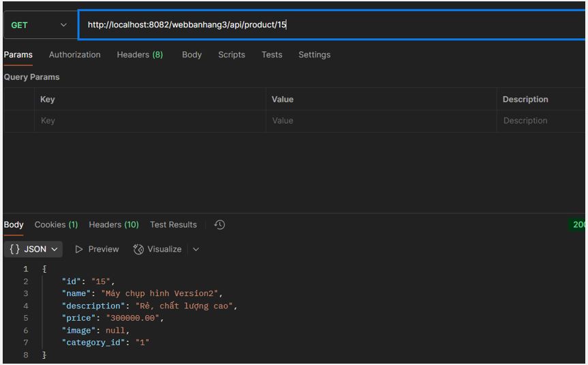Switch to the Tests tab
The width and height of the screenshot is (588, 365).
click(272, 55)
